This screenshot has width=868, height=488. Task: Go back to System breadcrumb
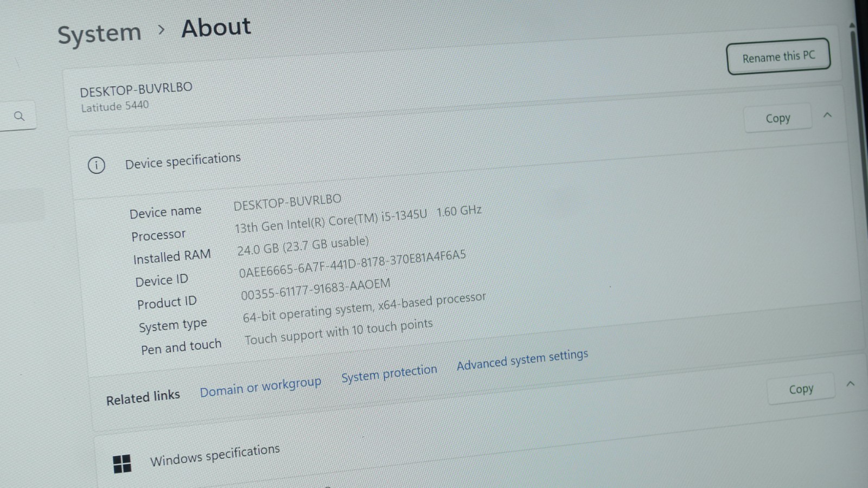pos(99,34)
